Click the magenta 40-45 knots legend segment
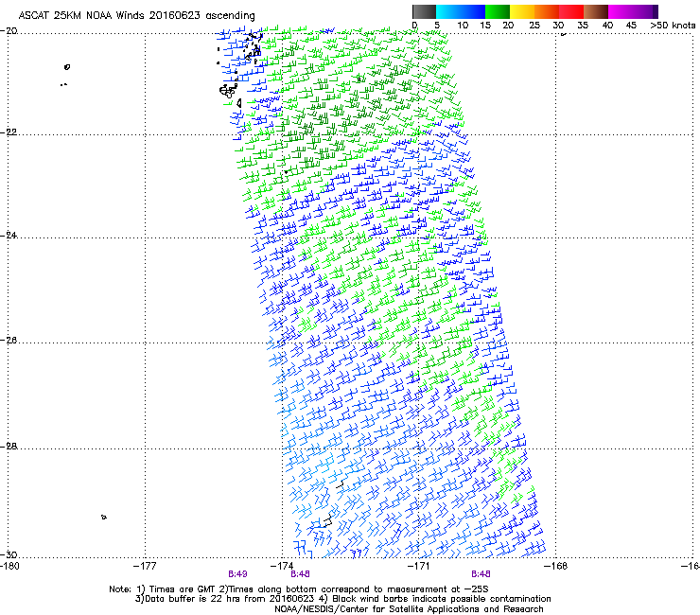The image size is (700, 615). [621, 11]
